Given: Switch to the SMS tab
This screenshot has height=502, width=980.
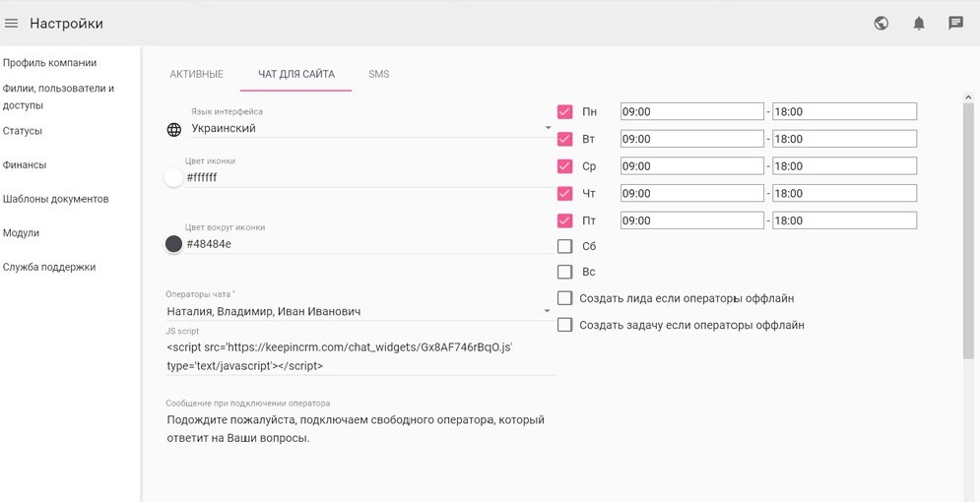Looking at the screenshot, I should (379, 74).
